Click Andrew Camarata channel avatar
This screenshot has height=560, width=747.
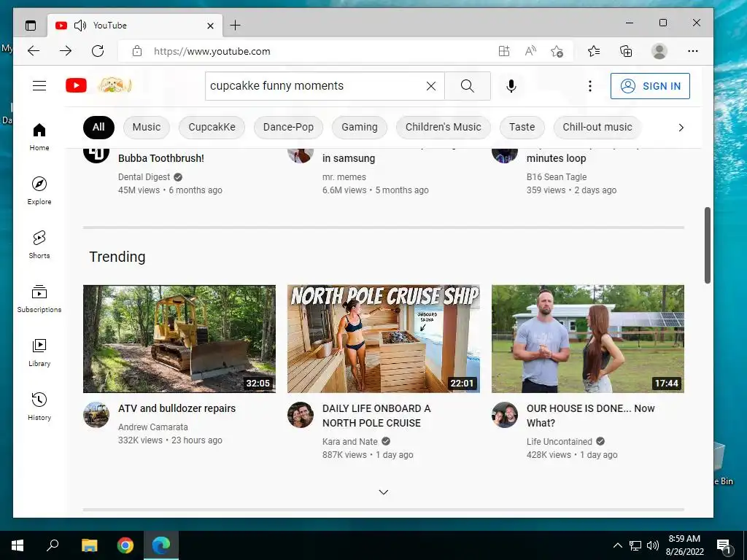pyautogui.click(x=96, y=415)
